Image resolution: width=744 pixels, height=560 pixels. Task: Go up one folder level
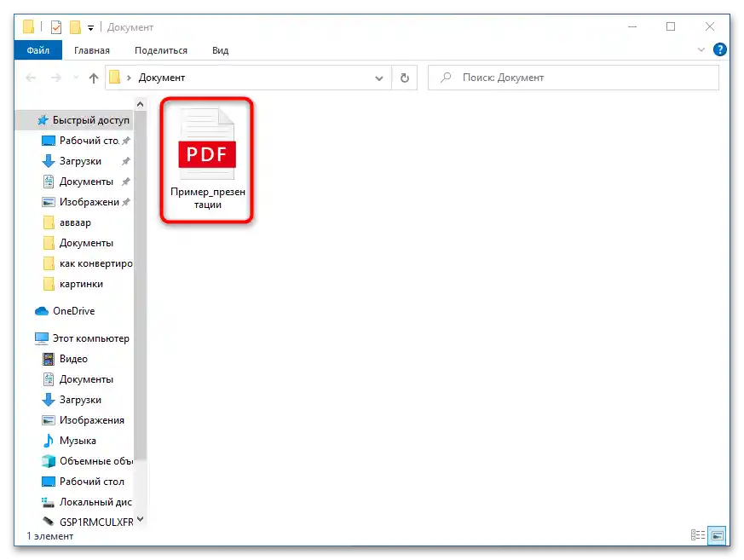coord(94,78)
